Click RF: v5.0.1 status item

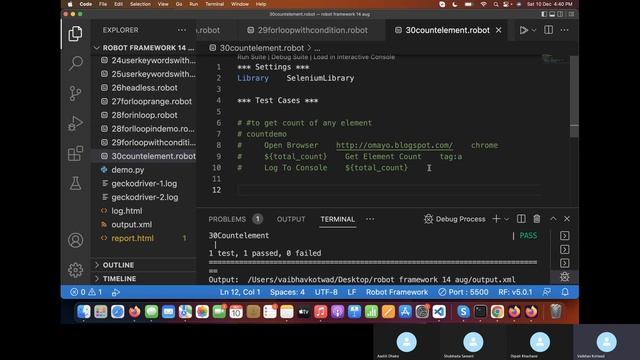click(x=515, y=292)
